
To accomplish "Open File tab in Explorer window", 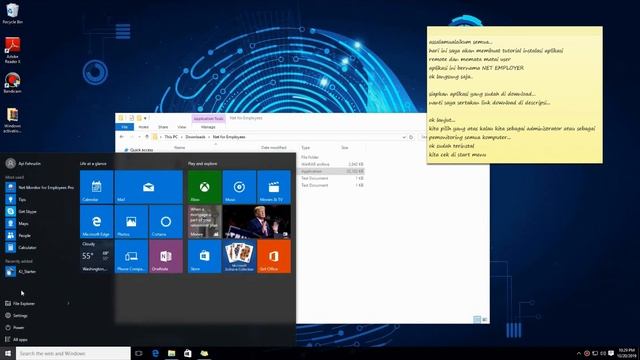I will click(x=124, y=127).
